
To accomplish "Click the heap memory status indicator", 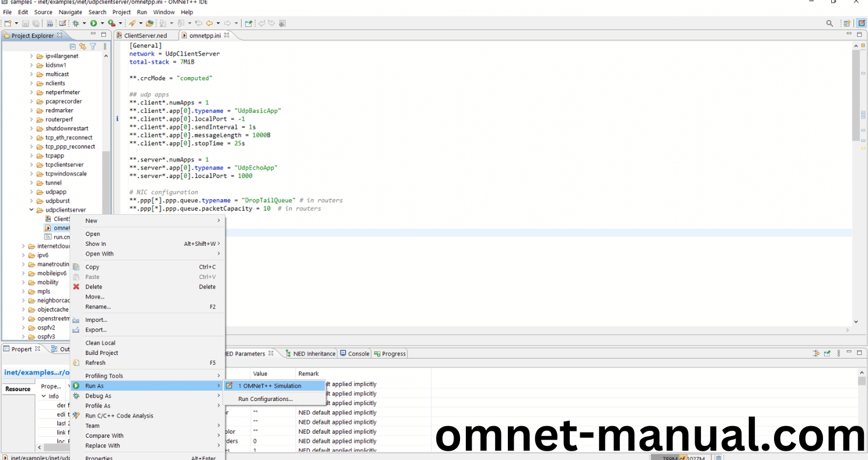I will coord(682,458).
